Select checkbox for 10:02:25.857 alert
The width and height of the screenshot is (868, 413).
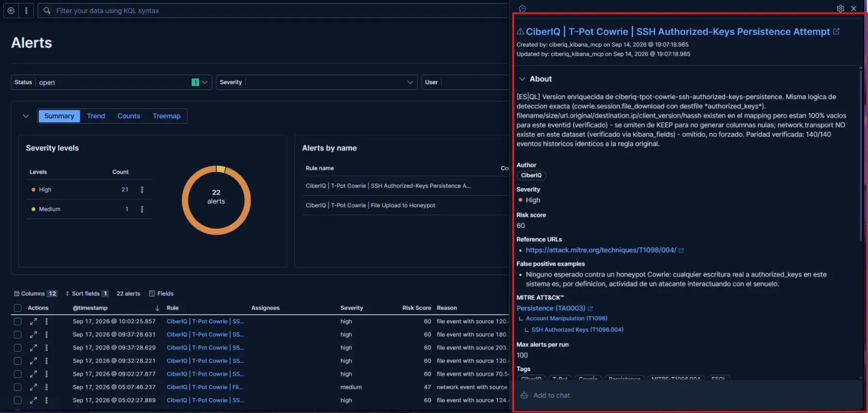point(18,321)
